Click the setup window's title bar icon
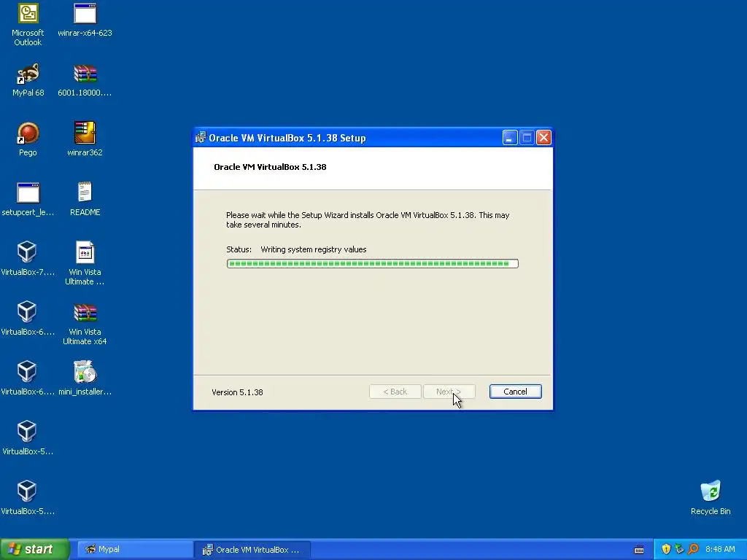Viewport: 747px width, 560px height. 201,137
